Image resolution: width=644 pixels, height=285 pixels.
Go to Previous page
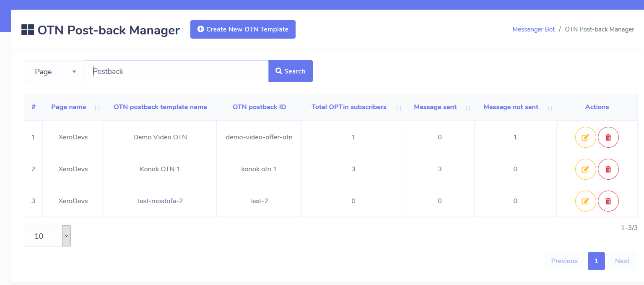coord(564,261)
